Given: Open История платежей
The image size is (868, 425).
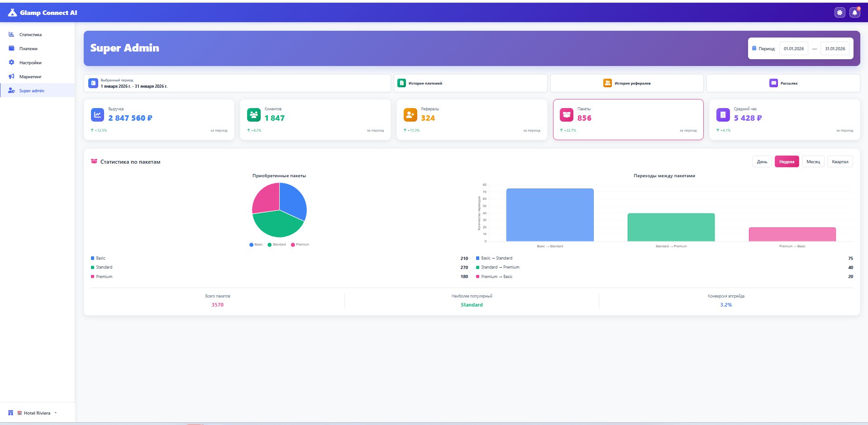Looking at the screenshot, I should pyautogui.click(x=470, y=83).
